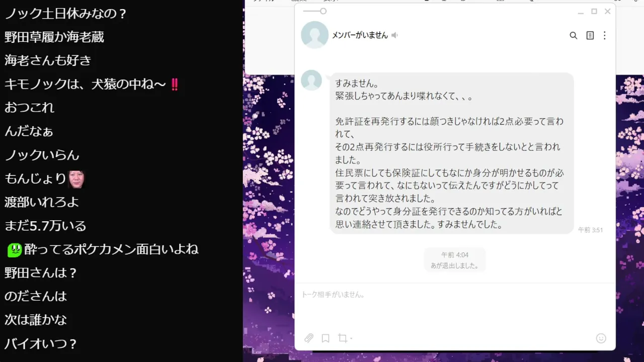Toggle the speaker mute icon beside chat name

[394, 35]
